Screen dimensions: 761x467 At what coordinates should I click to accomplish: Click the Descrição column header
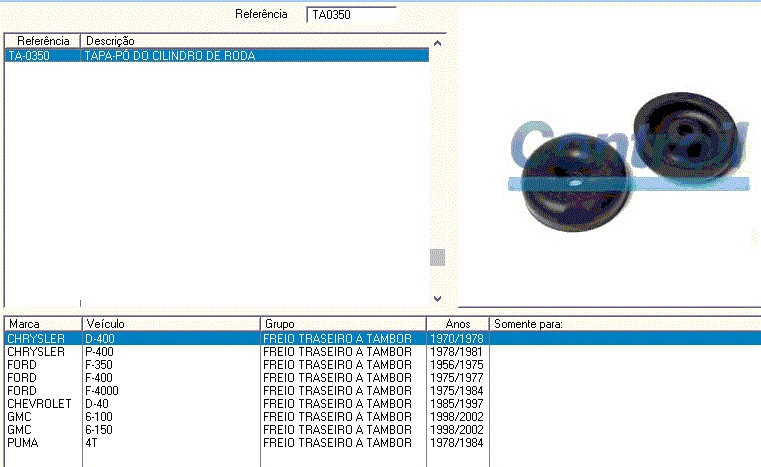tap(255, 41)
